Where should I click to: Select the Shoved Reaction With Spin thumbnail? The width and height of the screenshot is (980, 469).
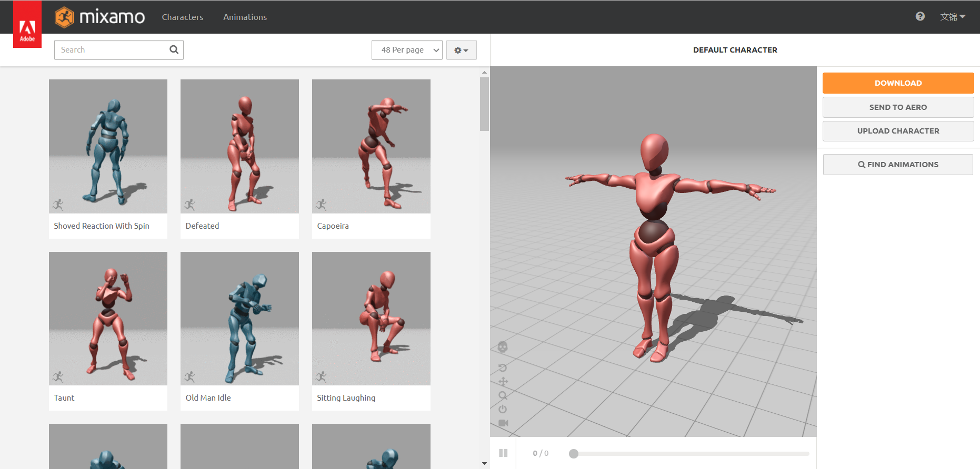click(108, 146)
